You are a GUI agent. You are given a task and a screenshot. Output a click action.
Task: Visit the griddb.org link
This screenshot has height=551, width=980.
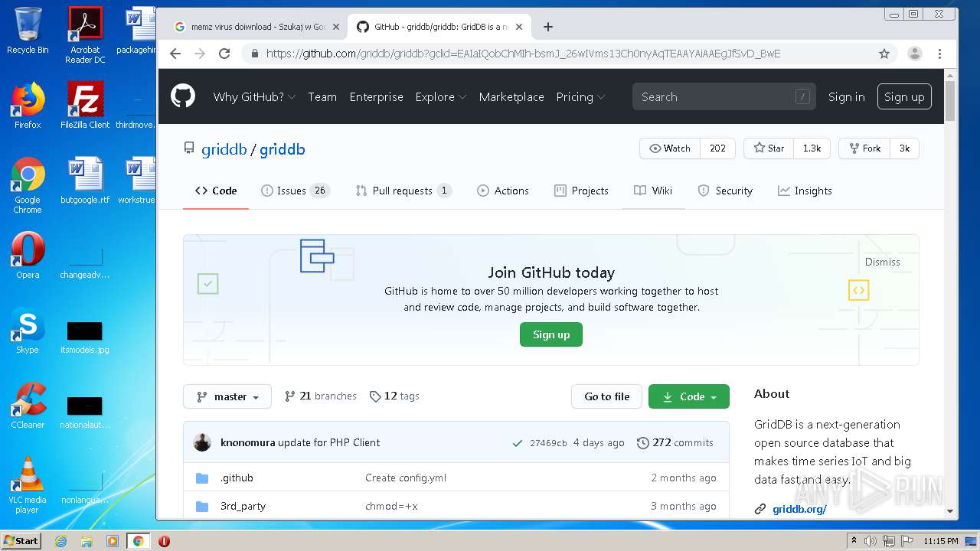pyautogui.click(x=799, y=509)
